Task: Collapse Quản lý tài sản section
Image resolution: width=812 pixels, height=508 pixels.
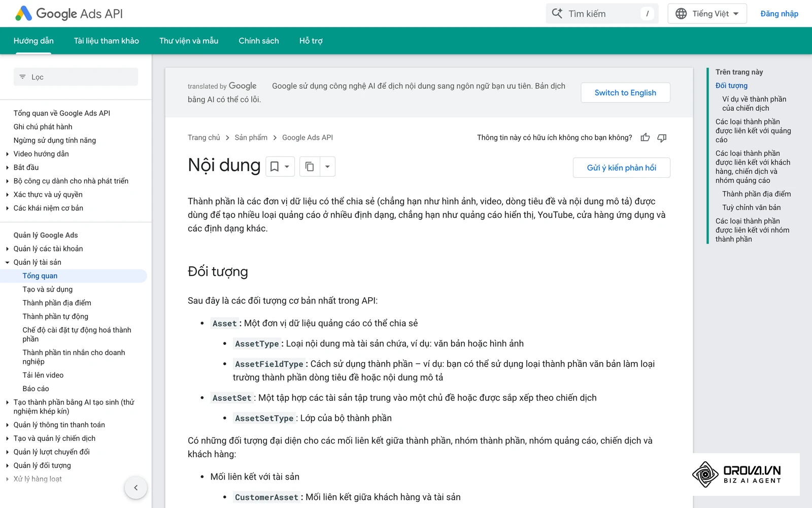Action: [7, 263]
